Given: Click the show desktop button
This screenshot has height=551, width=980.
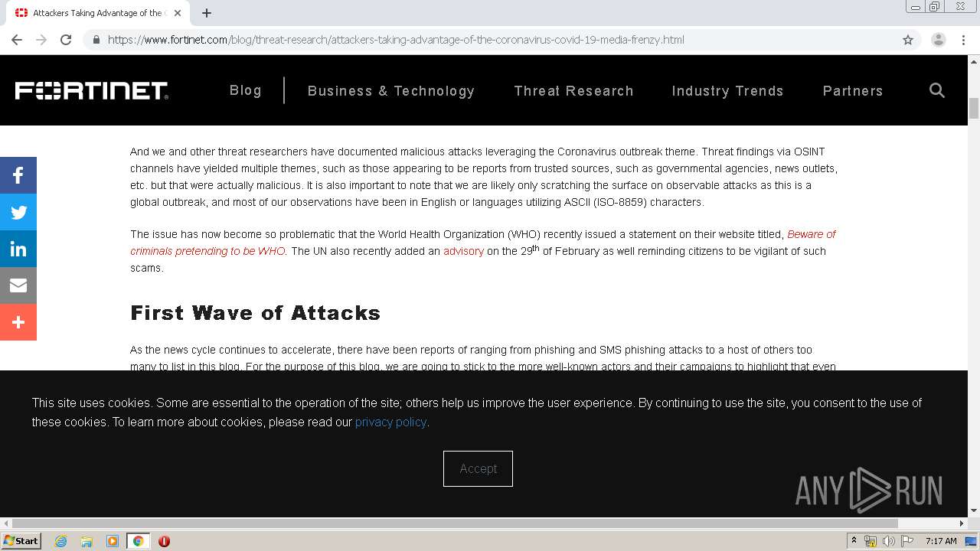Looking at the screenshot, I should coord(971,541).
